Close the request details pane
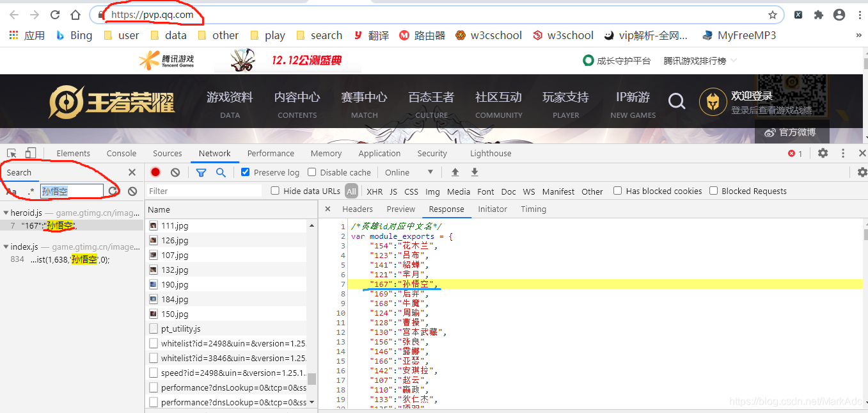This screenshot has width=868, height=413. tap(327, 209)
